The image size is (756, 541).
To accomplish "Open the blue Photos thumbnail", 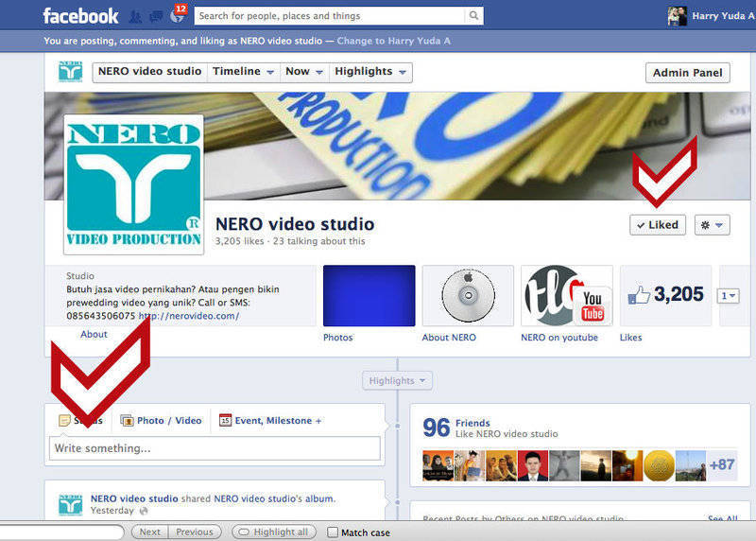I will (369, 295).
